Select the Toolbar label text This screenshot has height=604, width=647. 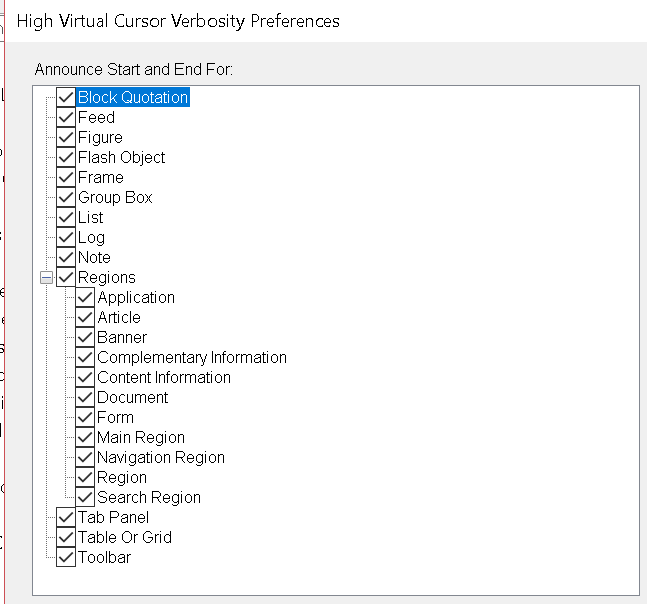coord(104,558)
